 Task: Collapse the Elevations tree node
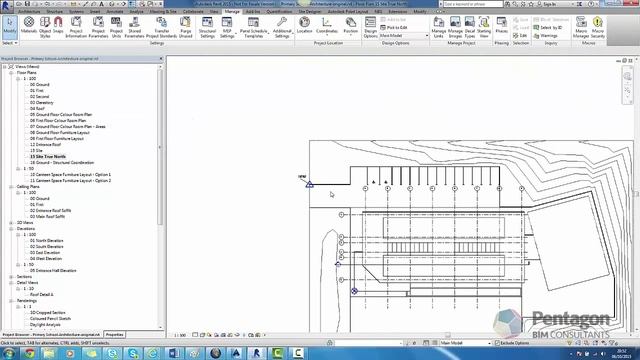tap(11, 229)
